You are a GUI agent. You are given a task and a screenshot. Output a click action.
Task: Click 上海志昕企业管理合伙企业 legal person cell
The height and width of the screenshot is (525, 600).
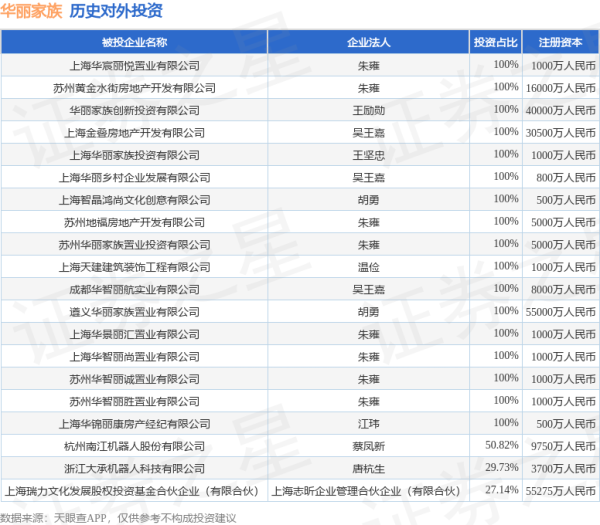click(366, 491)
